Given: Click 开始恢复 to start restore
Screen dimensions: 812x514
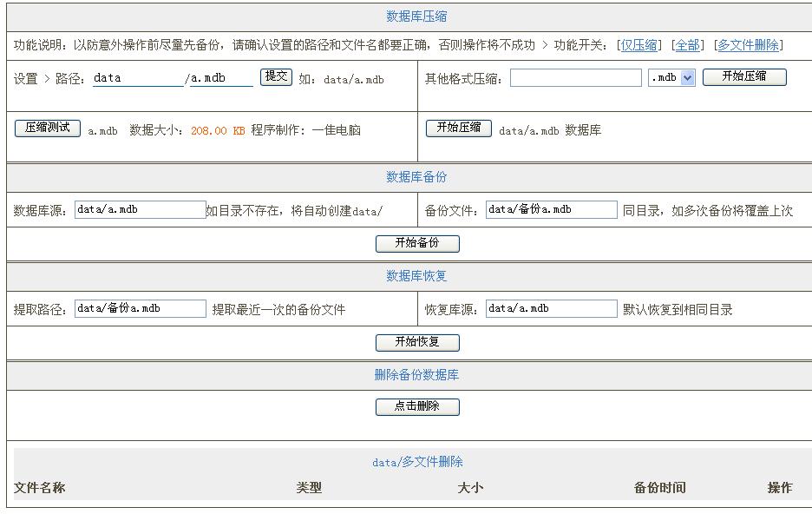Looking at the screenshot, I should coord(418,342).
